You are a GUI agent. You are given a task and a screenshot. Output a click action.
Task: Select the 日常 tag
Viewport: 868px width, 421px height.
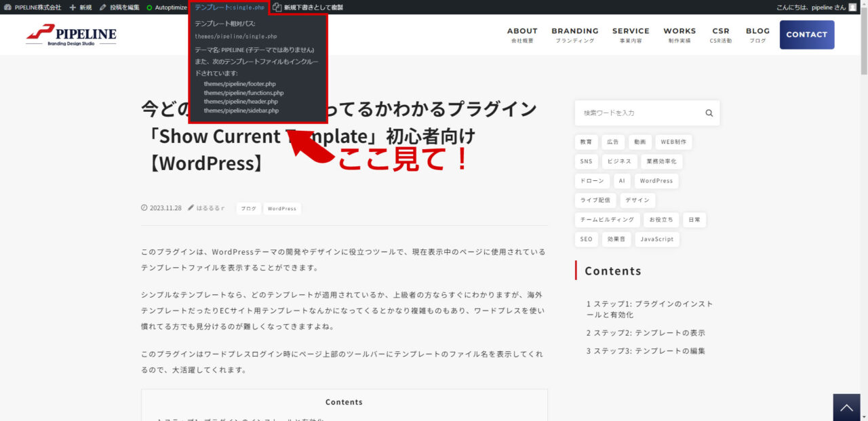coord(695,220)
